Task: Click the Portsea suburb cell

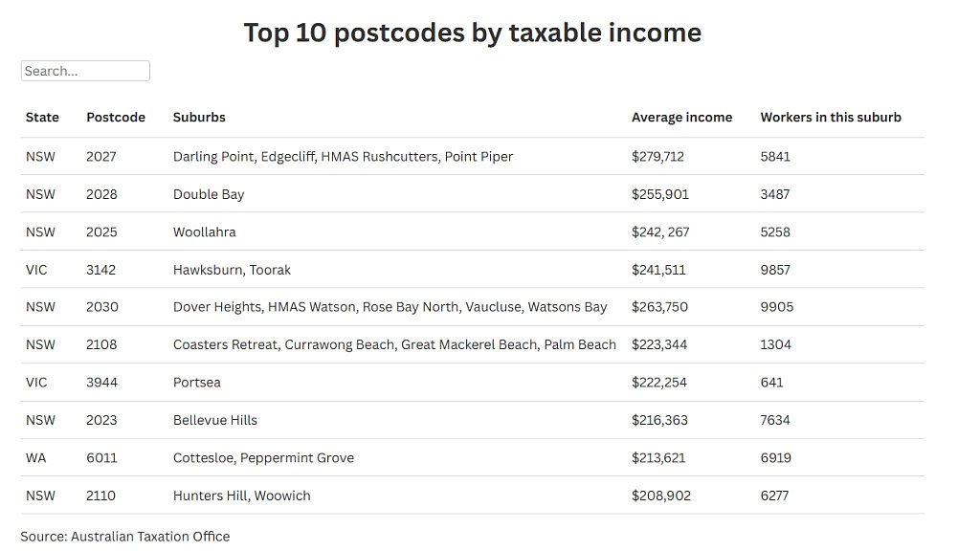Action: (x=197, y=383)
